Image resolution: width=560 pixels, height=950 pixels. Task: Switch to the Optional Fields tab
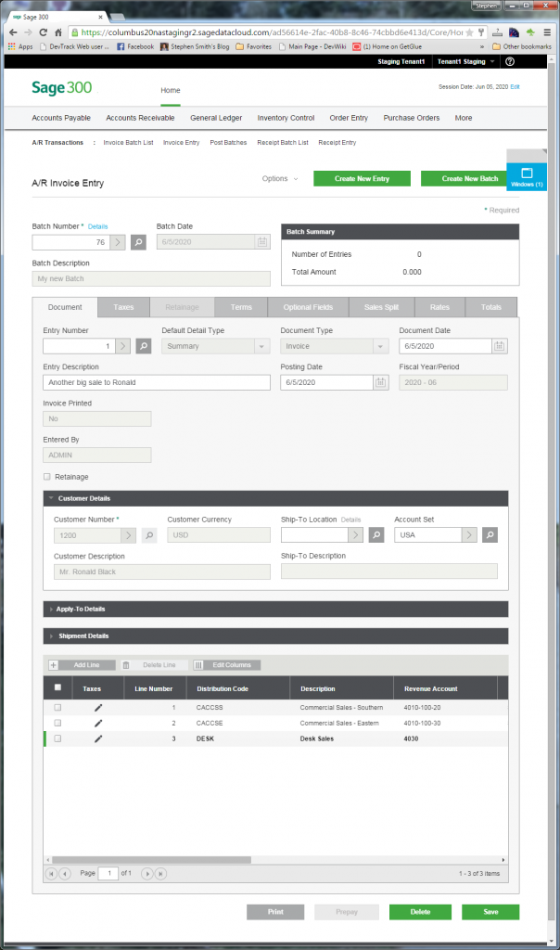(307, 307)
